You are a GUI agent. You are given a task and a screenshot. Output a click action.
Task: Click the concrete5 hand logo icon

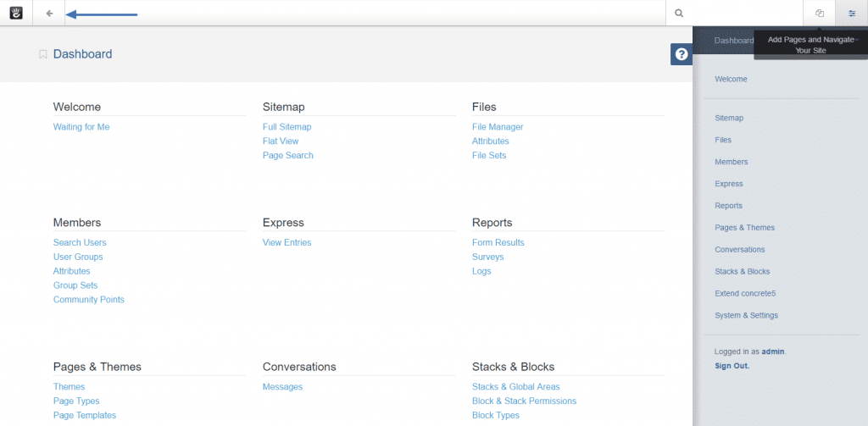tap(15, 13)
